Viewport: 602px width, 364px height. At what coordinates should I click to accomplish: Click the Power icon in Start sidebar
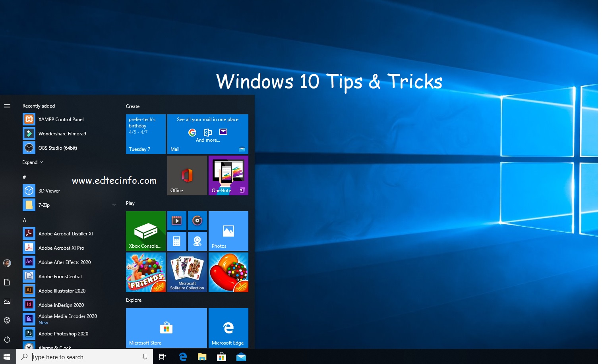[x=7, y=339]
